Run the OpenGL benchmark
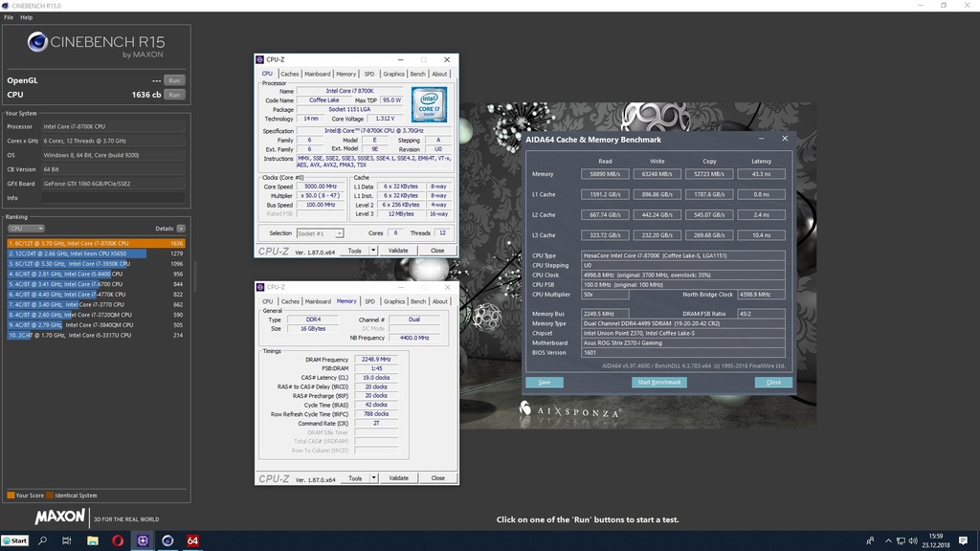 click(174, 80)
